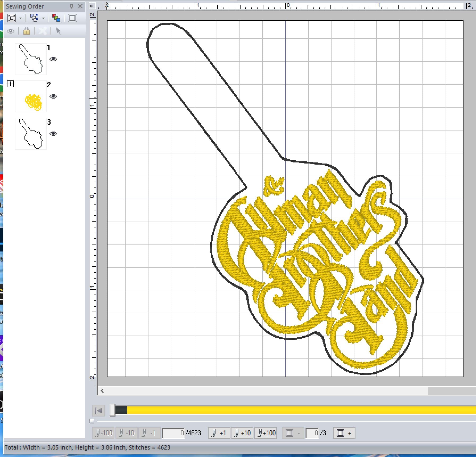Click the current color number field

pyautogui.click(x=312, y=433)
